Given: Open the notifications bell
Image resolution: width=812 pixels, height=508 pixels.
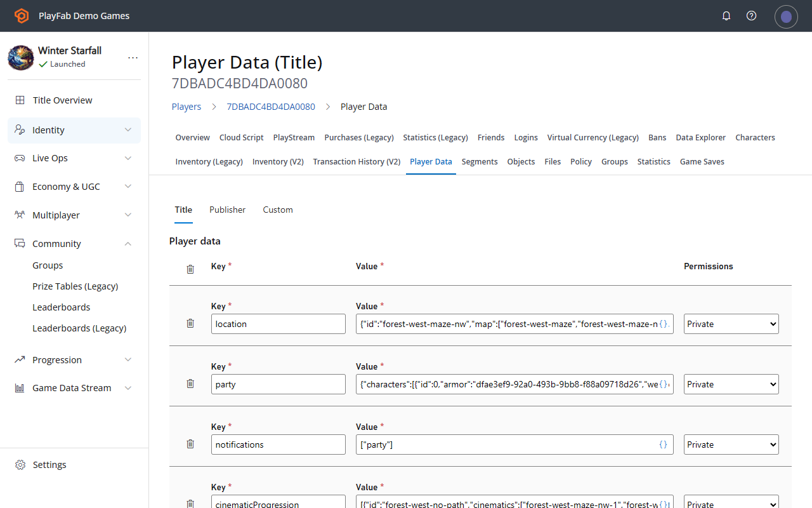Looking at the screenshot, I should (726, 16).
